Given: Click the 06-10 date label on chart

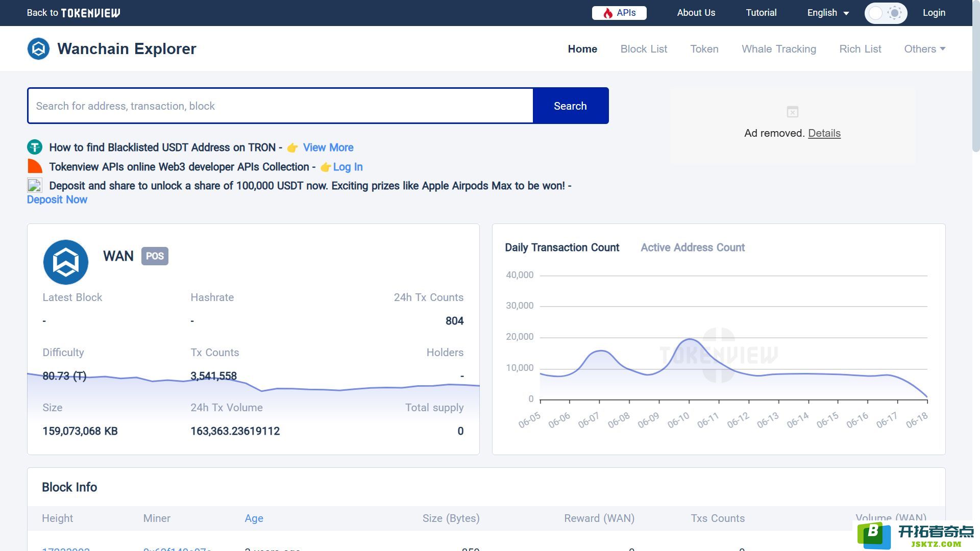Looking at the screenshot, I should [678, 420].
